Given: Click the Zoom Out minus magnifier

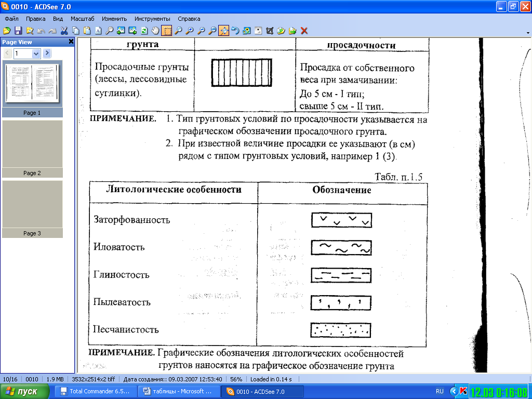Looking at the screenshot, I should (x=201, y=31).
